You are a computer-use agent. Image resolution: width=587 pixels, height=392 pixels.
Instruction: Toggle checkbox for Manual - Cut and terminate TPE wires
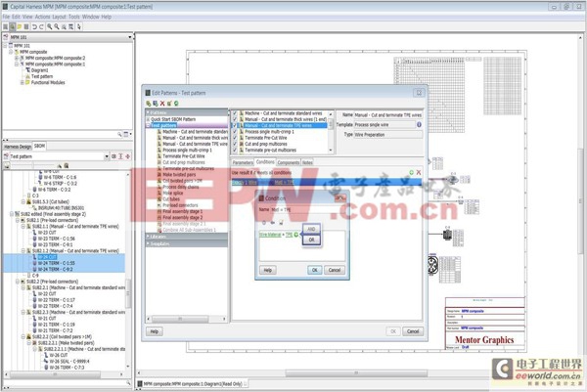(235, 126)
